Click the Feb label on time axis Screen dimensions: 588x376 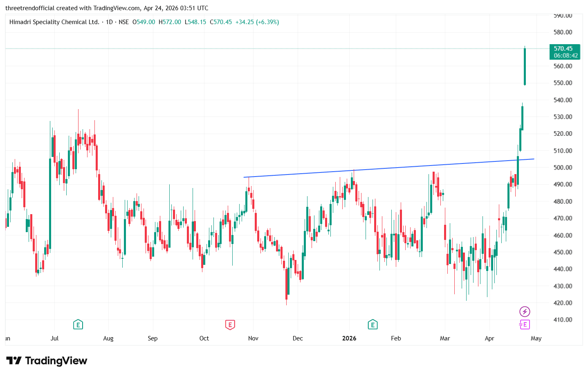[x=396, y=338]
